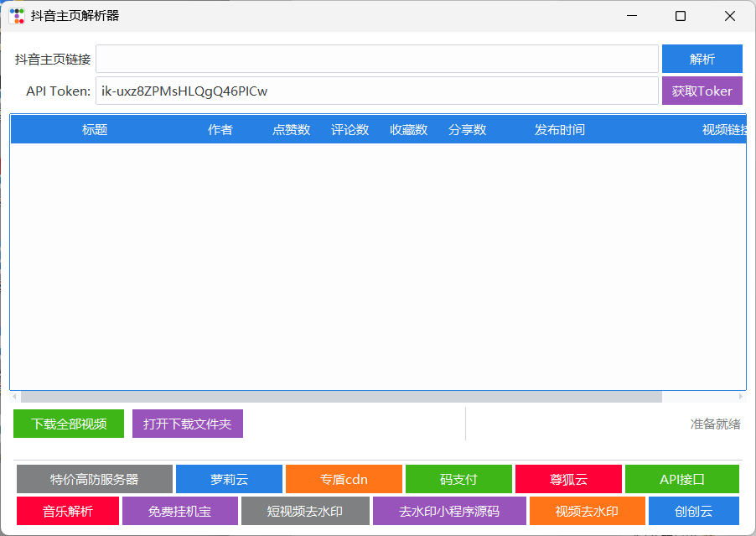Click the app icon in the title bar

17,16
